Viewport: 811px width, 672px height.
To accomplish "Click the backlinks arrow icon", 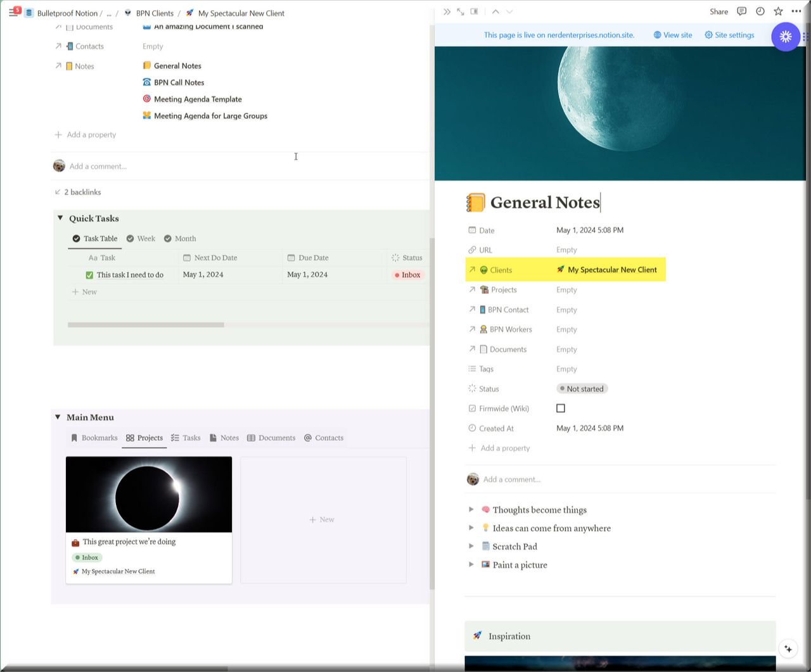I will click(58, 192).
